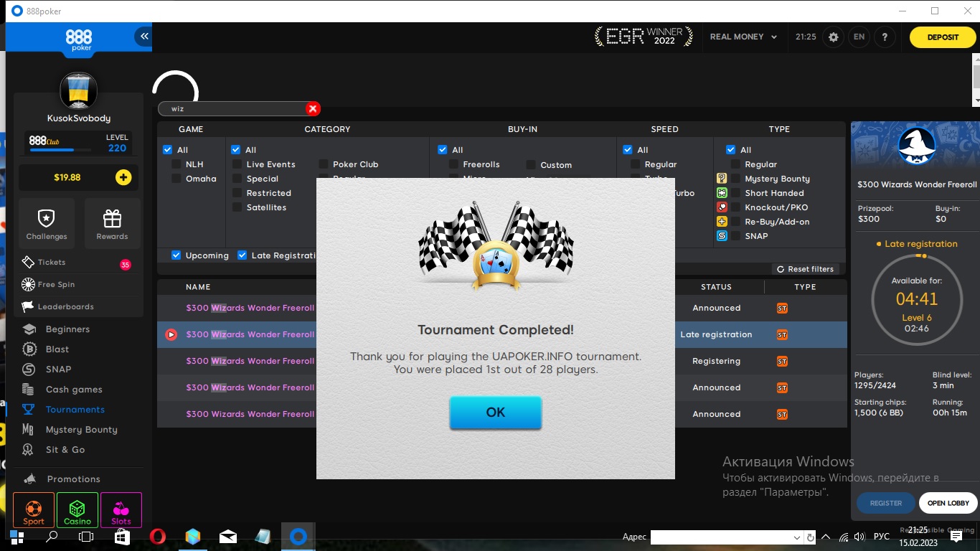Open Windows taskbar search
The image size is (980, 551).
[52, 537]
